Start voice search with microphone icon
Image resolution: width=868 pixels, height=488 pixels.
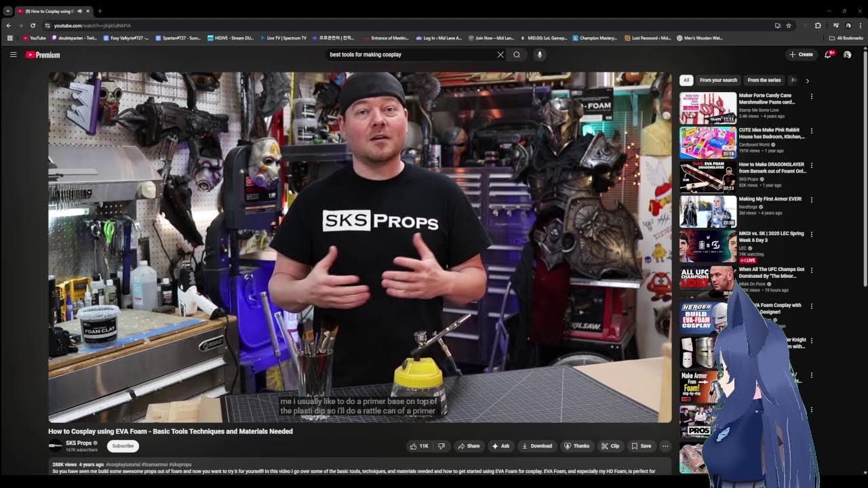point(540,55)
